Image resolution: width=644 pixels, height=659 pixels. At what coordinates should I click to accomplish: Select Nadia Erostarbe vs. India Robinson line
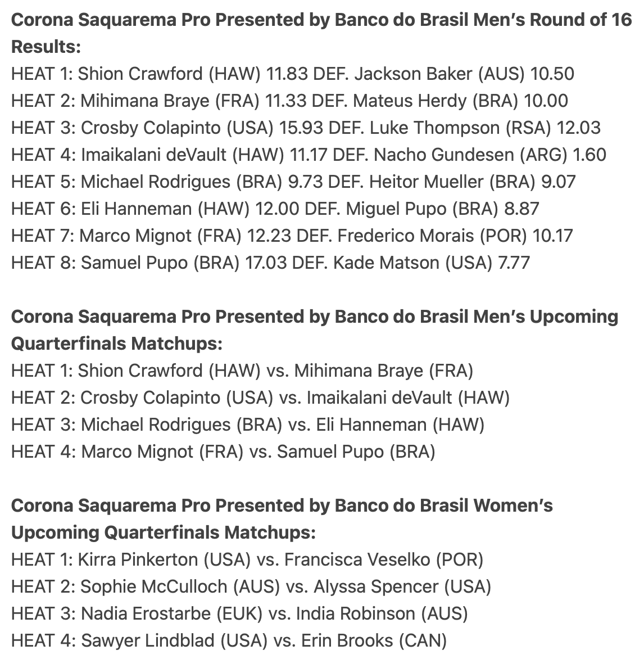(239, 613)
